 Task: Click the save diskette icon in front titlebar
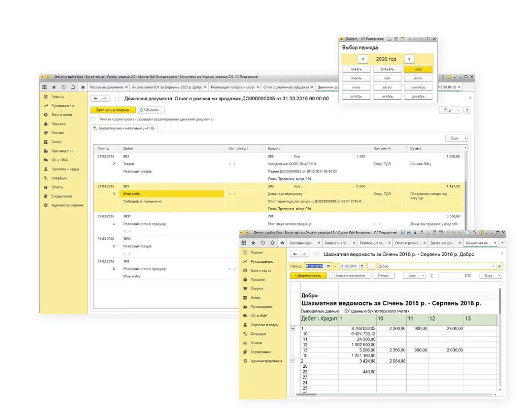click(x=403, y=233)
